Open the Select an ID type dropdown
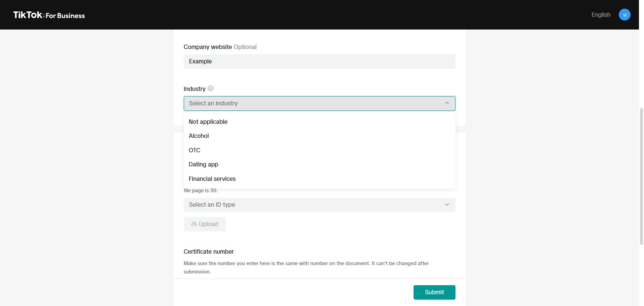Viewport: 644px width, 306px height. (312, 205)
